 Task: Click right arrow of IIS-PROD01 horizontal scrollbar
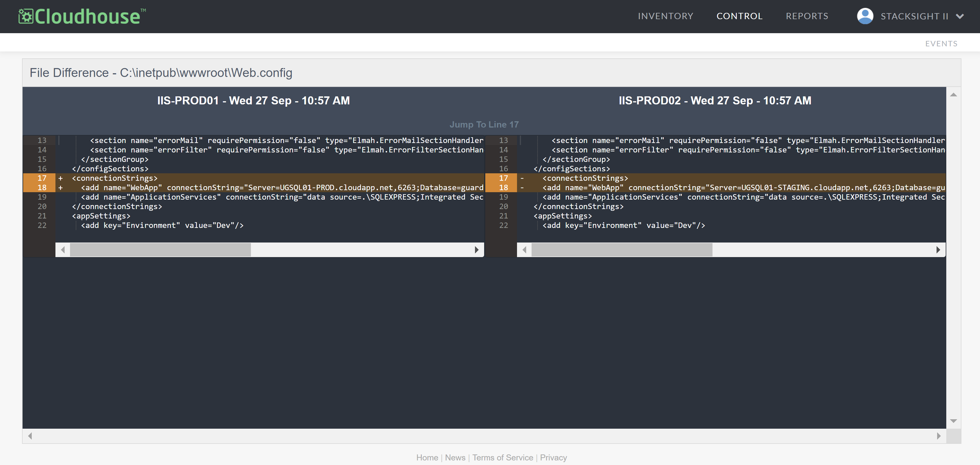476,250
